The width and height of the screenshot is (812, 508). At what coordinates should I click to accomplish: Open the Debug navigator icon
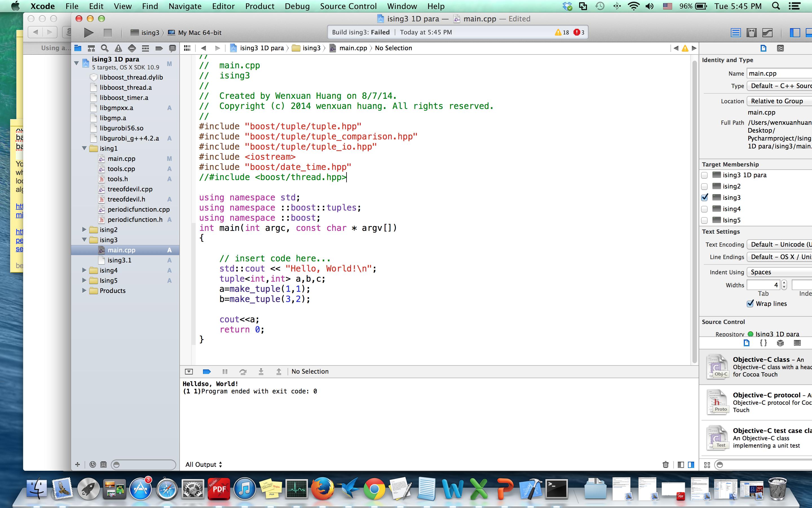click(145, 48)
